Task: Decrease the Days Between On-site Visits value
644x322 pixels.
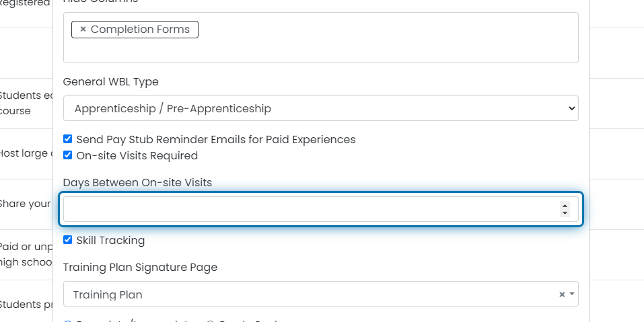Action: [x=565, y=213]
